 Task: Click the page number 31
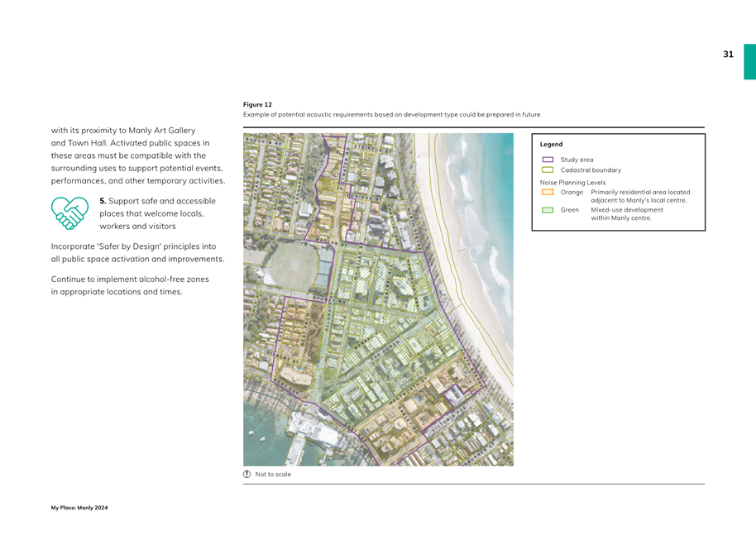[x=728, y=55]
